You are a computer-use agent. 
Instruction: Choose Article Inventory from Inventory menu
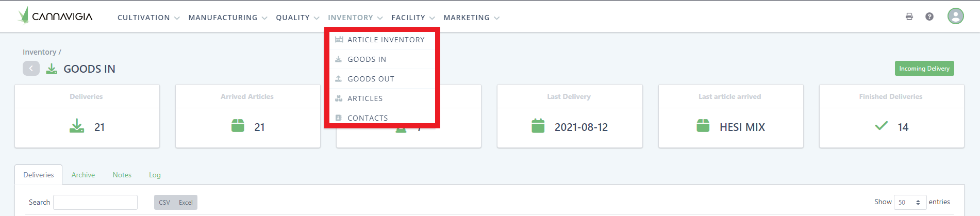click(x=386, y=40)
